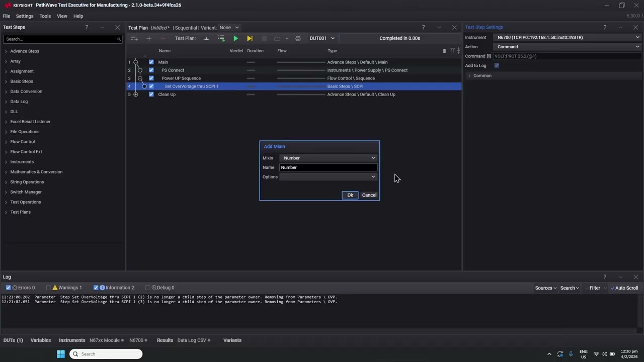Click the filter funnel icon in Test Plan

[x=452, y=51]
